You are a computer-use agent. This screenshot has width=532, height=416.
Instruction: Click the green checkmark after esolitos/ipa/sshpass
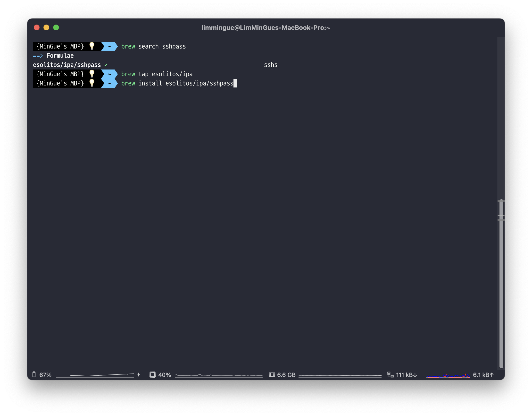[106, 65]
